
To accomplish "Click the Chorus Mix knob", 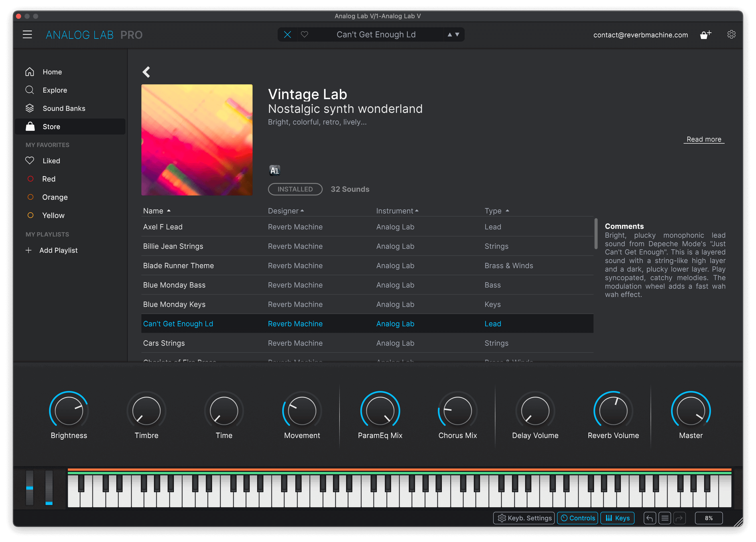I will (458, 410).
